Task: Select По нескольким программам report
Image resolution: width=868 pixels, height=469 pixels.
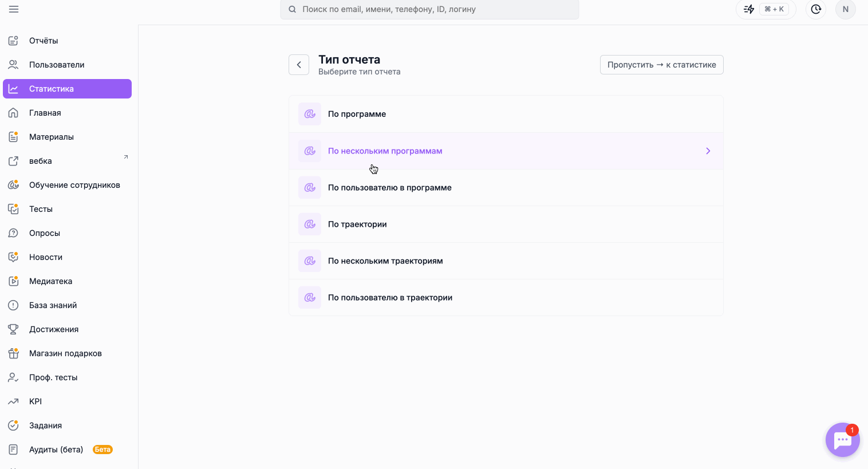Action: pyautogui.click(x=506, y=151)
